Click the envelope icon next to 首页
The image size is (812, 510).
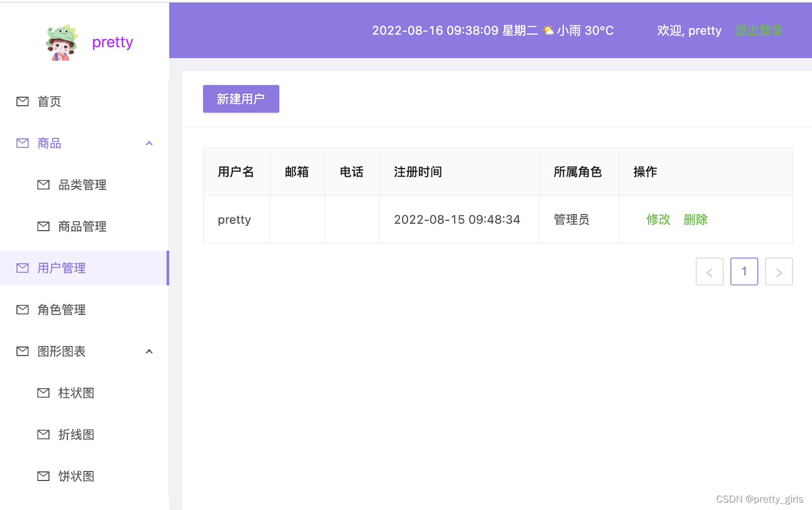22,101
